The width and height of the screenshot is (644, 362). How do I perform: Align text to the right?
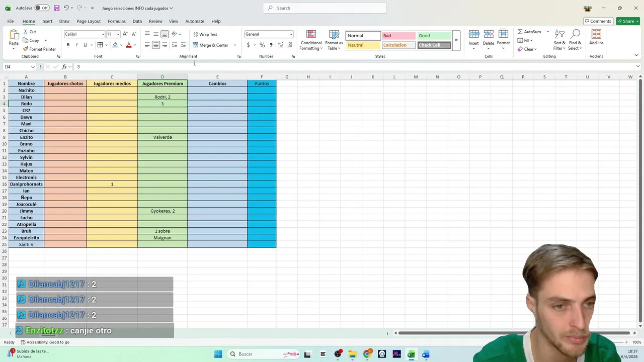(165, 45)
